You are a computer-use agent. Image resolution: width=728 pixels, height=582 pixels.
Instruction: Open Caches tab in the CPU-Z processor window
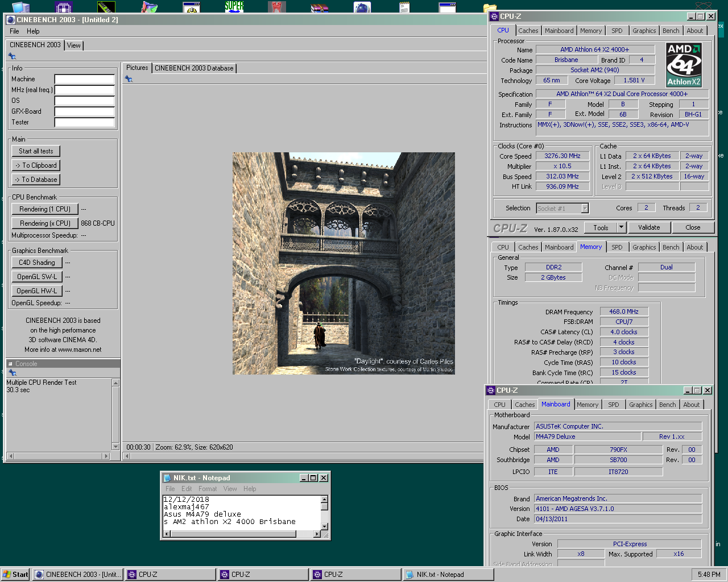click(x=528, y=31)
